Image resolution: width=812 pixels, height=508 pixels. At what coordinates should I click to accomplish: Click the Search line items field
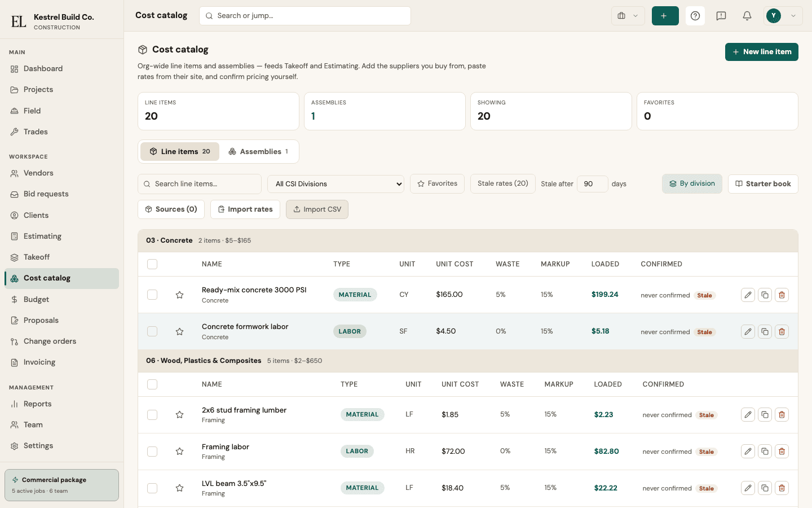[200, 184]
